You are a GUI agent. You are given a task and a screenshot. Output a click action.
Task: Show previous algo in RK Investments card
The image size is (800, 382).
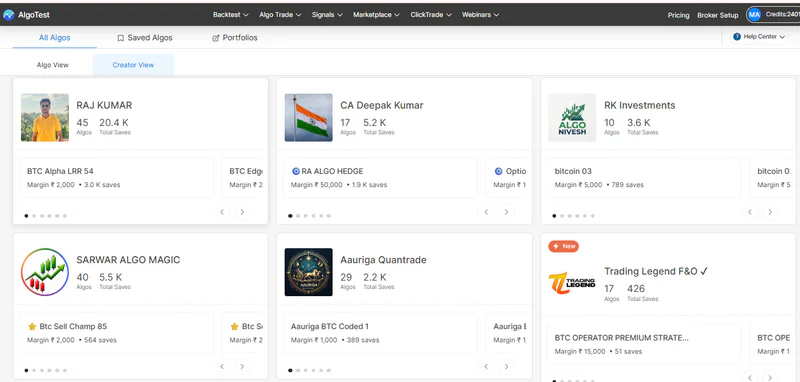coord(750,212)
